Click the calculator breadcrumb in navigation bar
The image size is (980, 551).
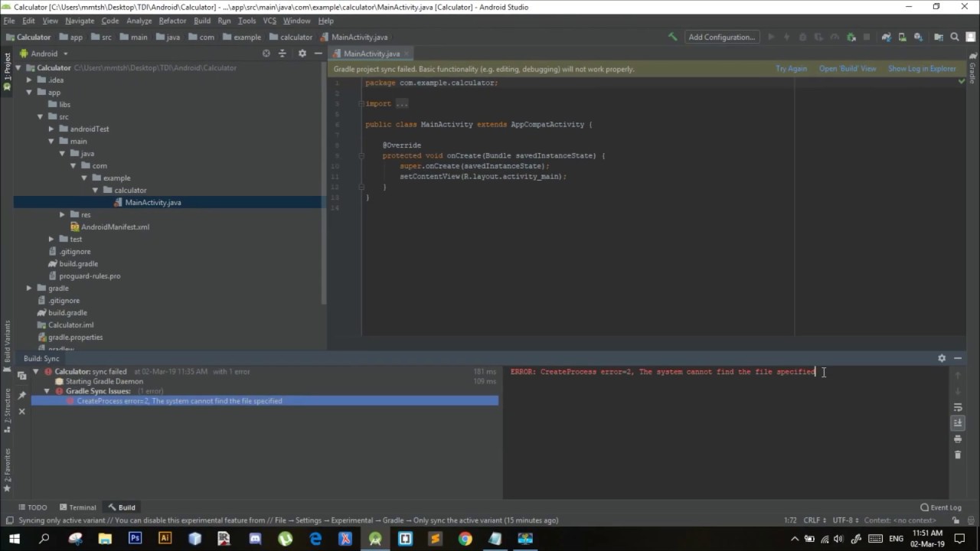coord(290,37)
